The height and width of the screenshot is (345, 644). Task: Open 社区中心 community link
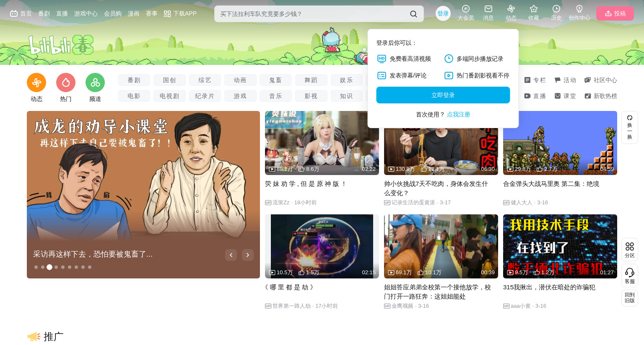pyautogui.click(x=601, y=80)
